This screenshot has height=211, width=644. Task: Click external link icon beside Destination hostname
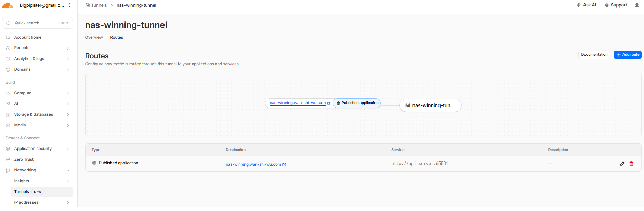[x=284, y=164]
